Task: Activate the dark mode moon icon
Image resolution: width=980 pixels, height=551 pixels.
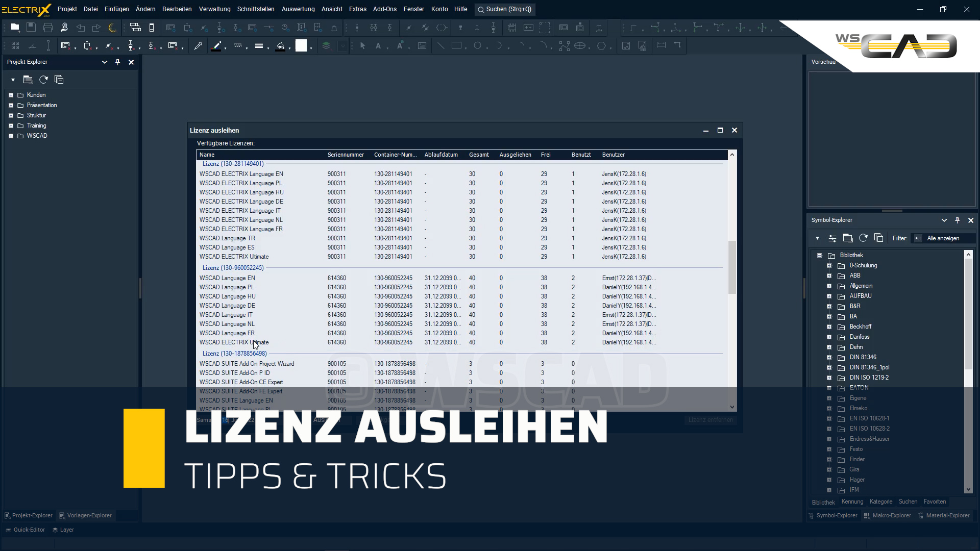Action: point(112,28)
